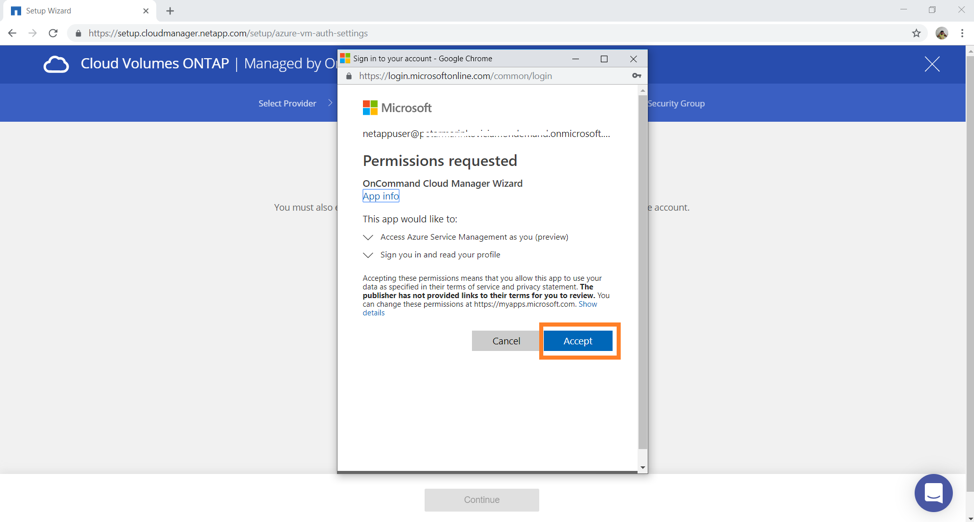974x522 pixels.
Task: Click the key icon in popup address bar
Action: tap(637, 76)
